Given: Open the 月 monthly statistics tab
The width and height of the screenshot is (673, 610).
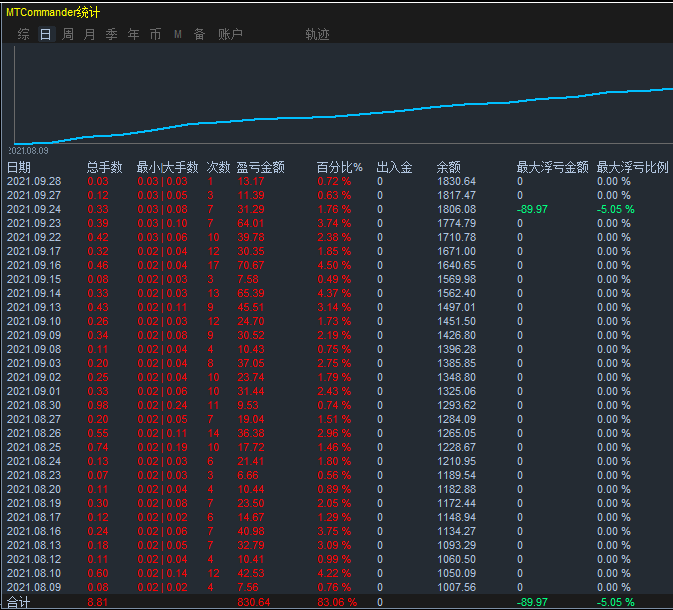Looking at the screenshot, I should pos(89,34).
